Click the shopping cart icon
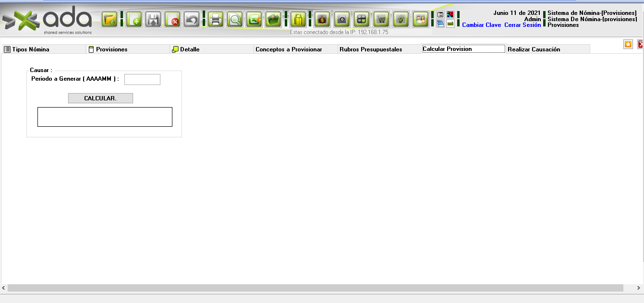 click(x=381, y=20)
